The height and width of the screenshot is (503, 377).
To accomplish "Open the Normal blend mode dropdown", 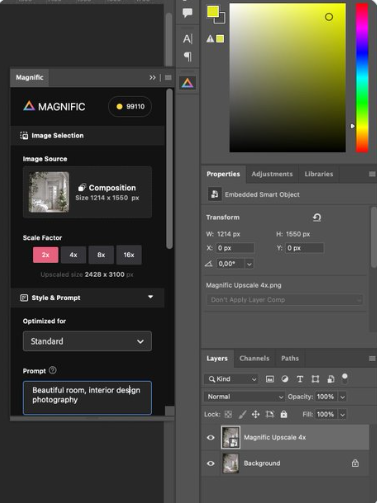I will (x=244, y=397).
